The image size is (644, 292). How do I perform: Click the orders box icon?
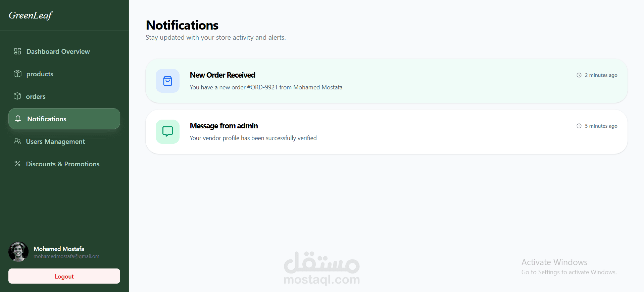(x=17, y=96)
